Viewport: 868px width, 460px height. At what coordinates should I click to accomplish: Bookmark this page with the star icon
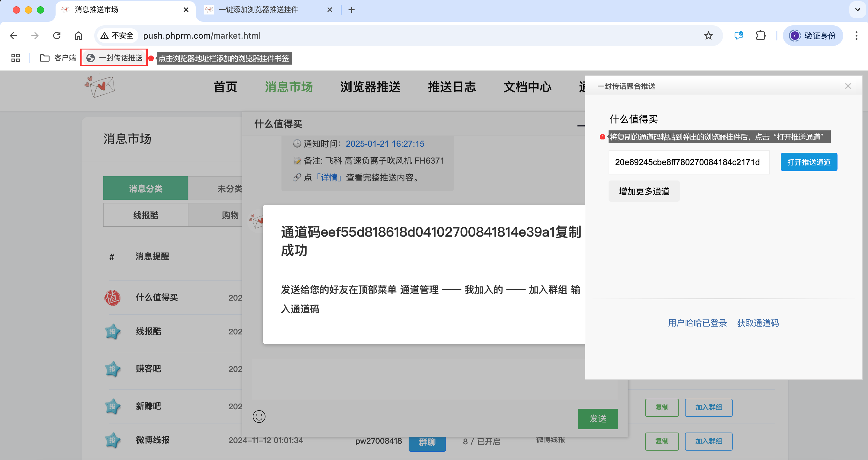(x=708, y=36)
